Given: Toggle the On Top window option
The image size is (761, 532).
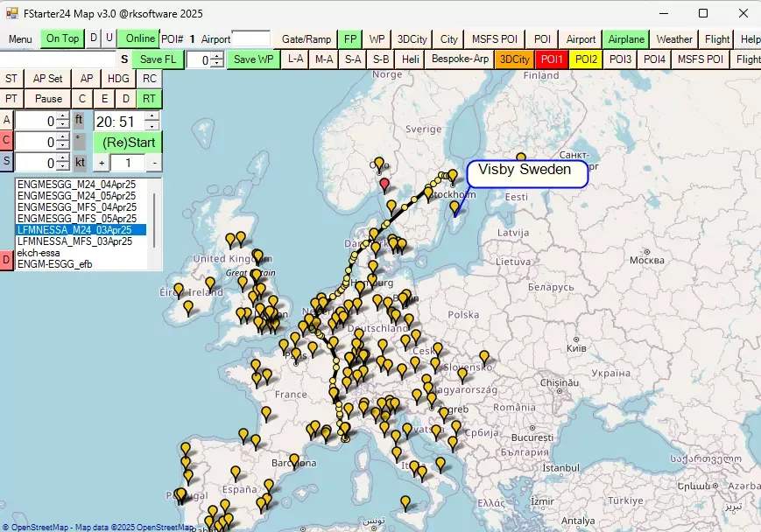Looking at the screenshot, I should [x=62, y=38].
